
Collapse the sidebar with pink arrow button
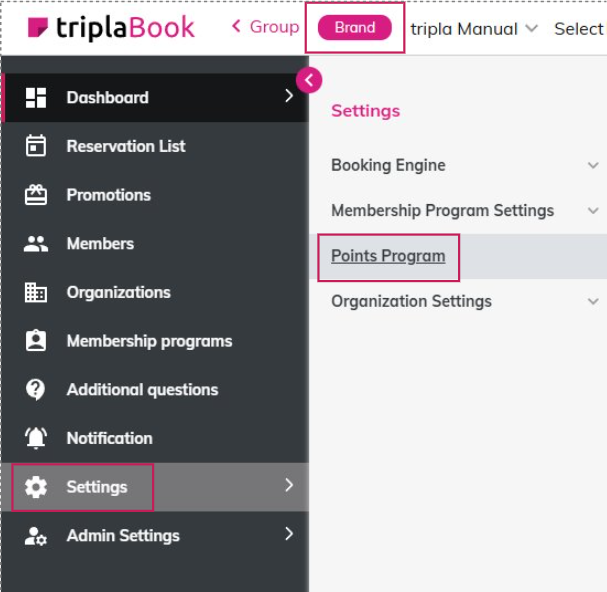(309, 80)
